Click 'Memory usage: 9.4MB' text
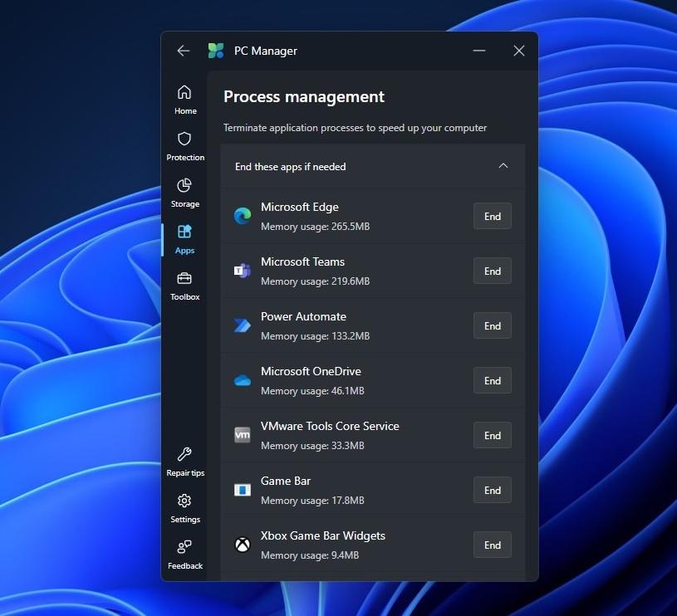 tap(310, 555)
